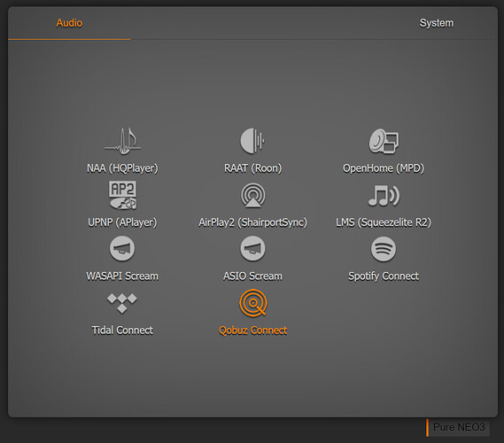Pick the LMS Squeezelite music note icon

coord(384,196)
